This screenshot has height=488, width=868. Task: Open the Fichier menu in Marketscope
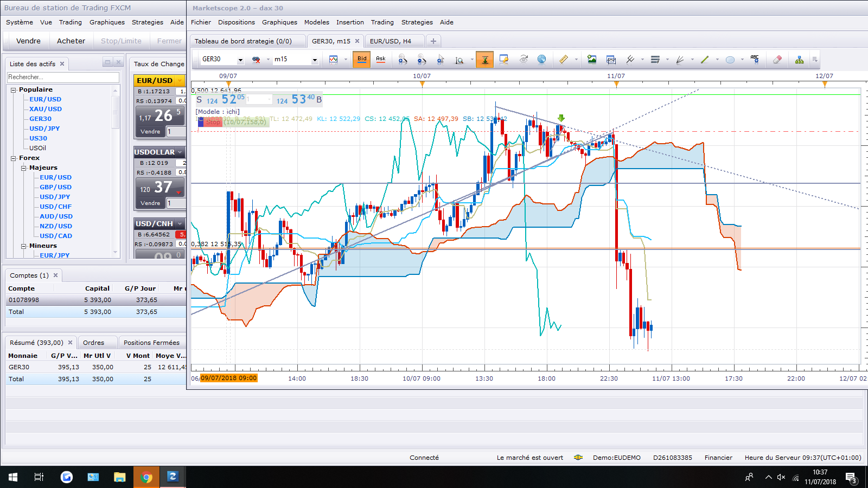click(x=201, y=22)
